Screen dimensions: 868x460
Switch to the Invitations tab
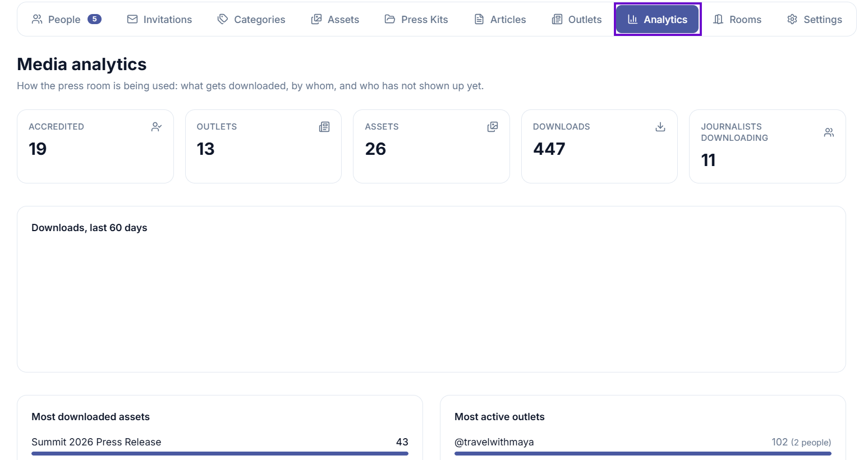pyautogui.click(x=159, y=19)
